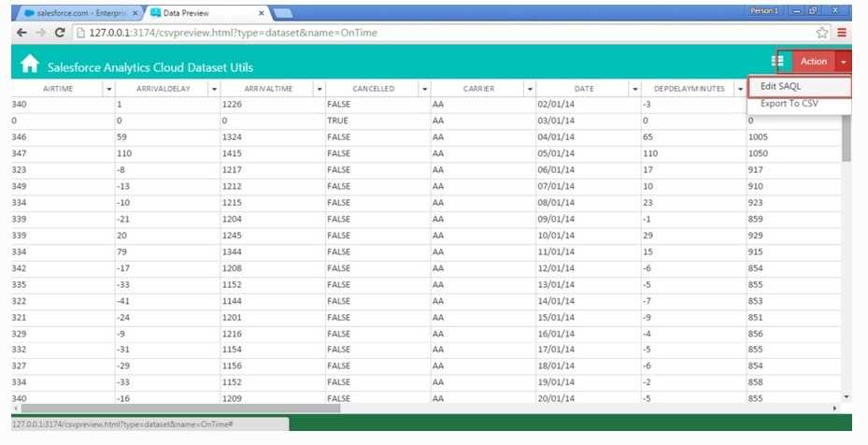Select the arrival delay cell 110
The width and height of the screenshot is (868, 445).
pos(168,153)
